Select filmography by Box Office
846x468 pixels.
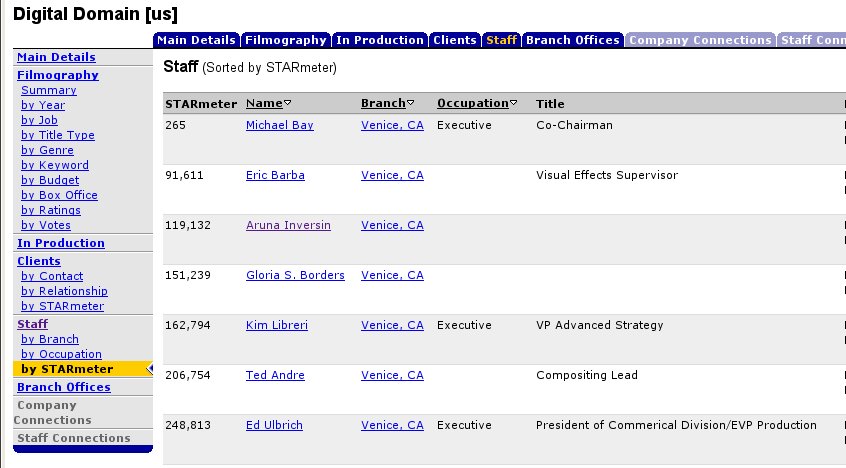59,195
